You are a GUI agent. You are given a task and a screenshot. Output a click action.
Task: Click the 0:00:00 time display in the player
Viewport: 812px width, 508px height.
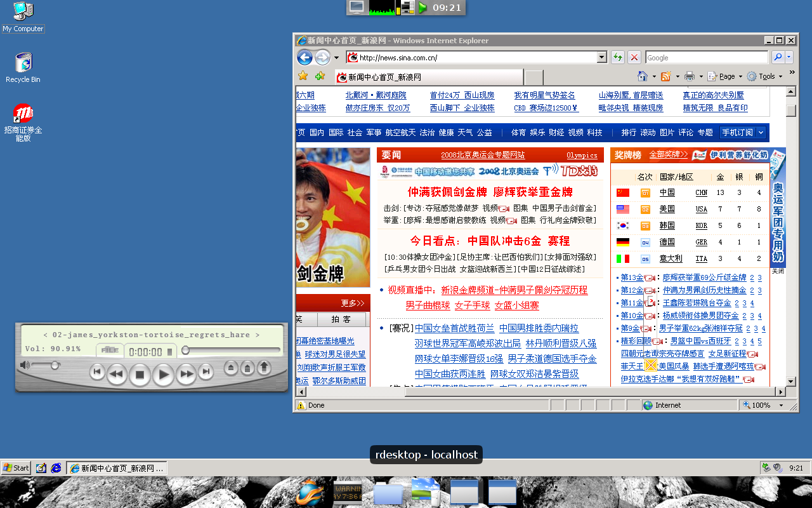click(145, 352)
